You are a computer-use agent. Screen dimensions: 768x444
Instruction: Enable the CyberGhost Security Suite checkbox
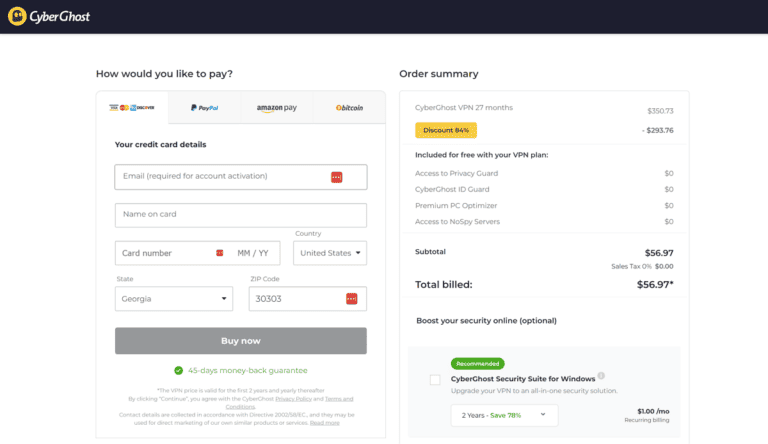tap(435, 380)
